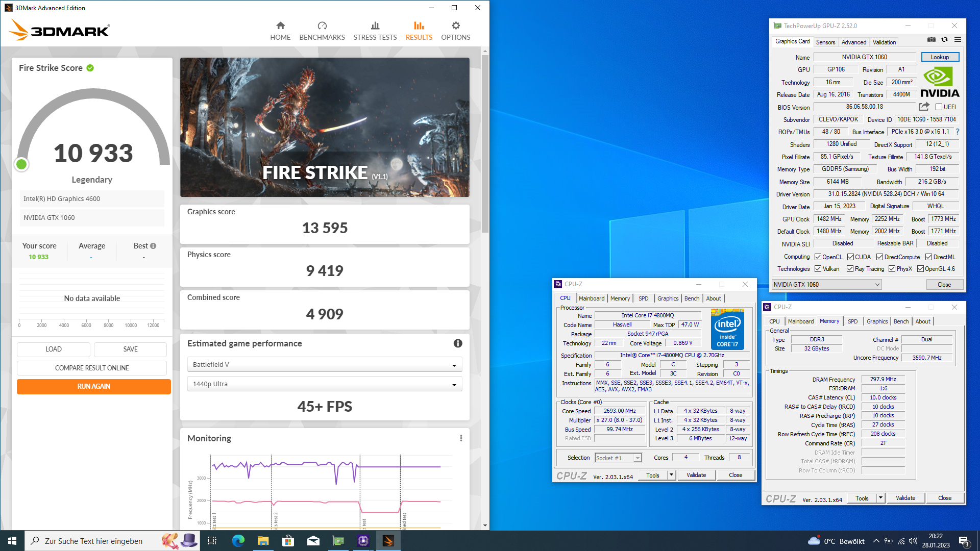Click the scroll down arrow in 3DMark

(x=485, y=525)
